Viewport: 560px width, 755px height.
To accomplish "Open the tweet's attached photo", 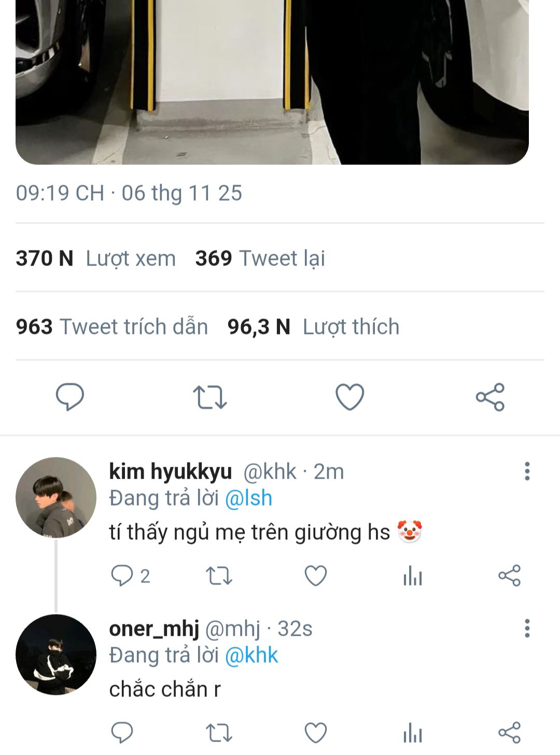I will pyautogui.click(x=272, y=78).
